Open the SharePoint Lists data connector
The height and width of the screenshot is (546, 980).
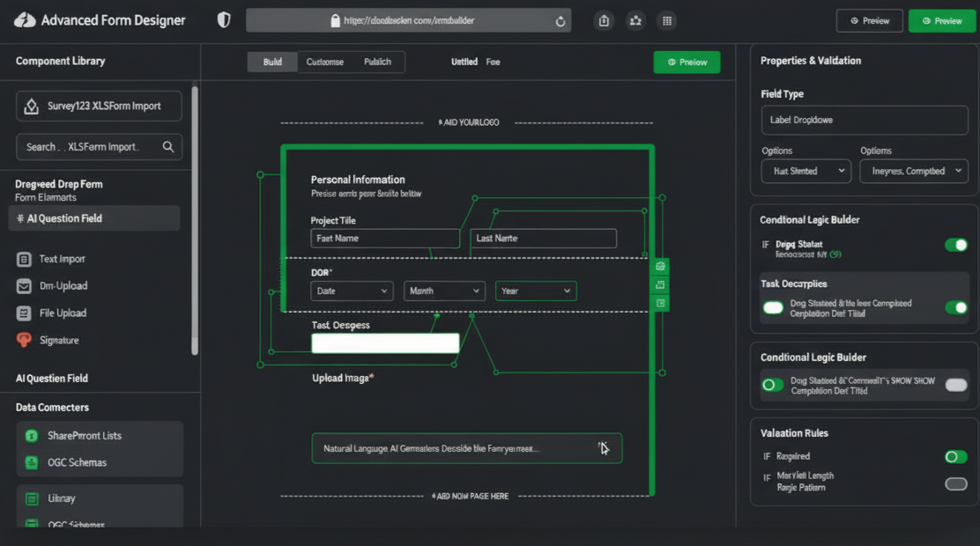click(84, 435)
